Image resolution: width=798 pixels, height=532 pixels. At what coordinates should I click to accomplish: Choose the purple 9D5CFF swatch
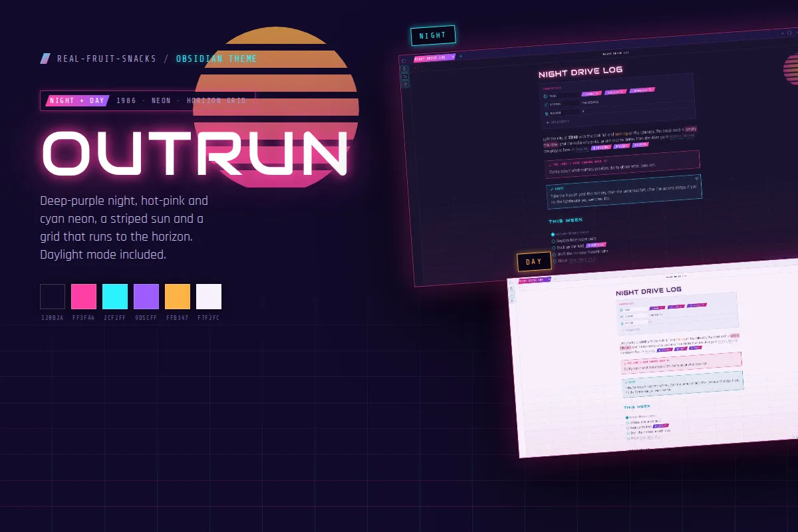coord(146,297)
